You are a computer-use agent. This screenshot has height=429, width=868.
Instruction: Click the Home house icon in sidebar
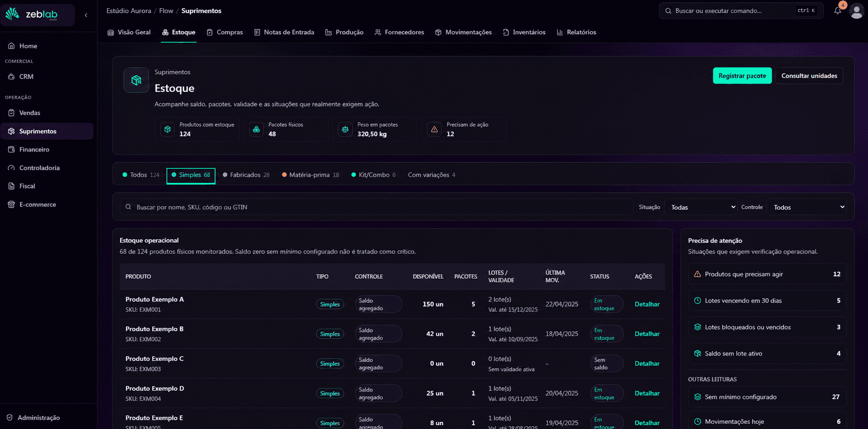click(x=11, y=46)
